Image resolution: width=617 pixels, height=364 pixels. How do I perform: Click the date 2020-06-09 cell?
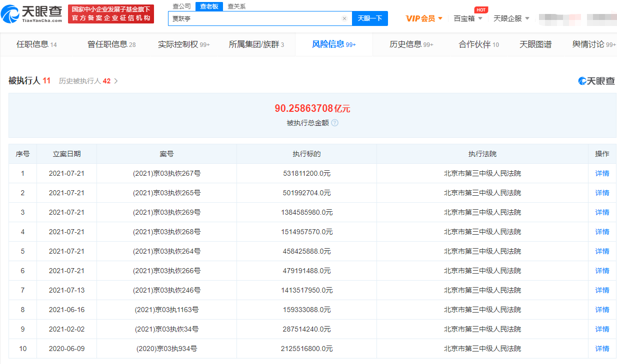point(66,349)
